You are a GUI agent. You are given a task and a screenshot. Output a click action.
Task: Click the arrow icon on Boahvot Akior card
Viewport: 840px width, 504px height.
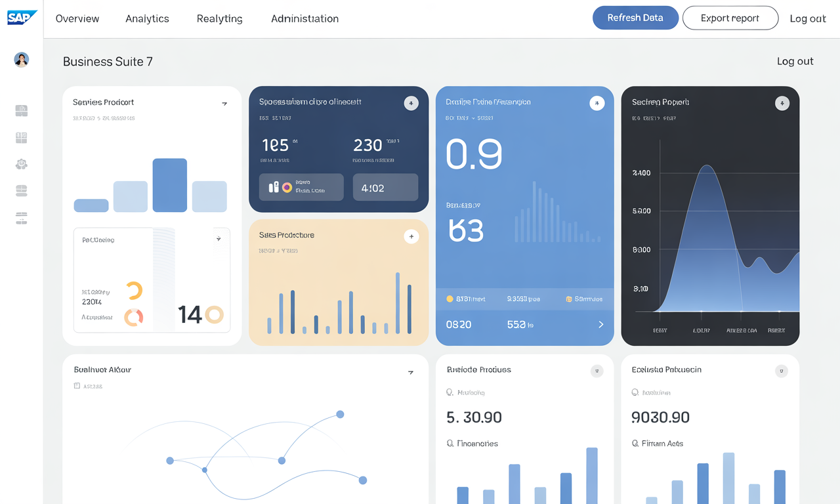click(411, 372)
